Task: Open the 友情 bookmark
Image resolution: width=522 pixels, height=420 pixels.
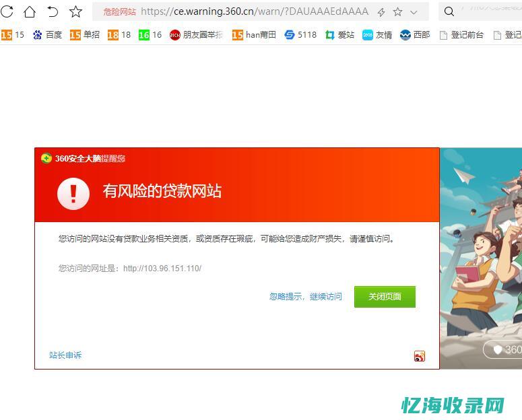Action: pyautogui.click(x=377, y=34)
